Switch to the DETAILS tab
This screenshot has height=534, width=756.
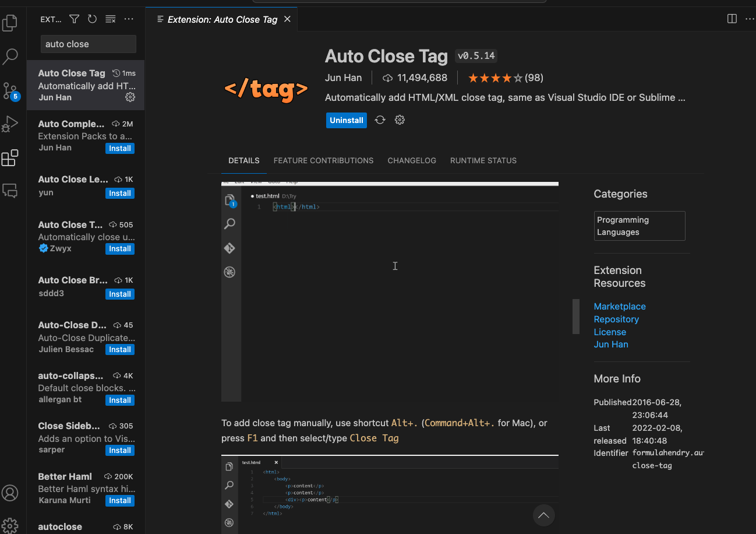pyautogui.click(x=243, y=160)
